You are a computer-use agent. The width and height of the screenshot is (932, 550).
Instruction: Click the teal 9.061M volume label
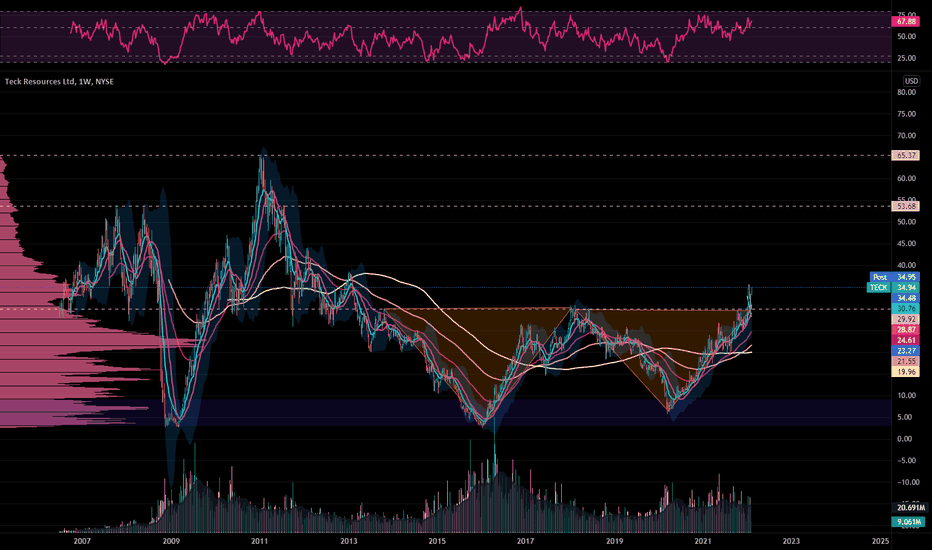click(908, 522)
